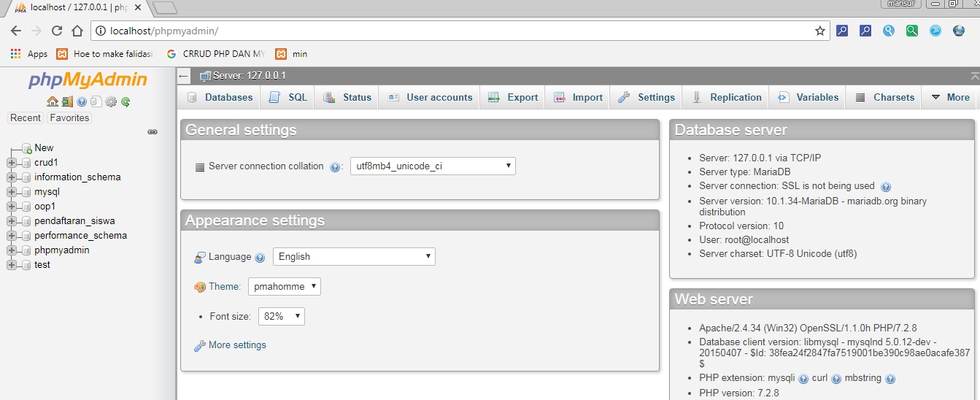Viewport: 980px width, 400px height.
Task: Go to the User accounts tab
Action: click(x=429, y=97)
